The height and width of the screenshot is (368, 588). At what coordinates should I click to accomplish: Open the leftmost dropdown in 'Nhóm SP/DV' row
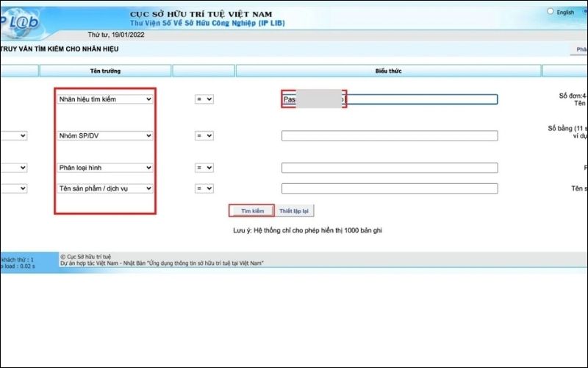pyautogui.click(x=13, y=136)
